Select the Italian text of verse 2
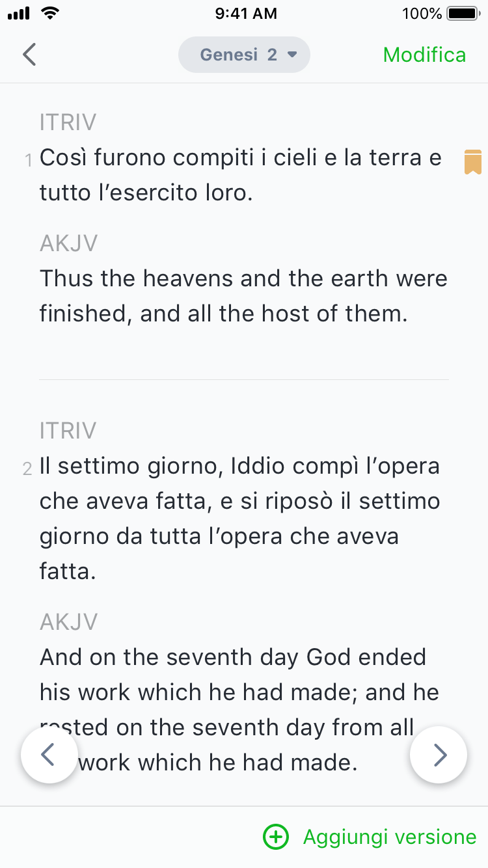488x868 pixels. (x=241, y=519)
